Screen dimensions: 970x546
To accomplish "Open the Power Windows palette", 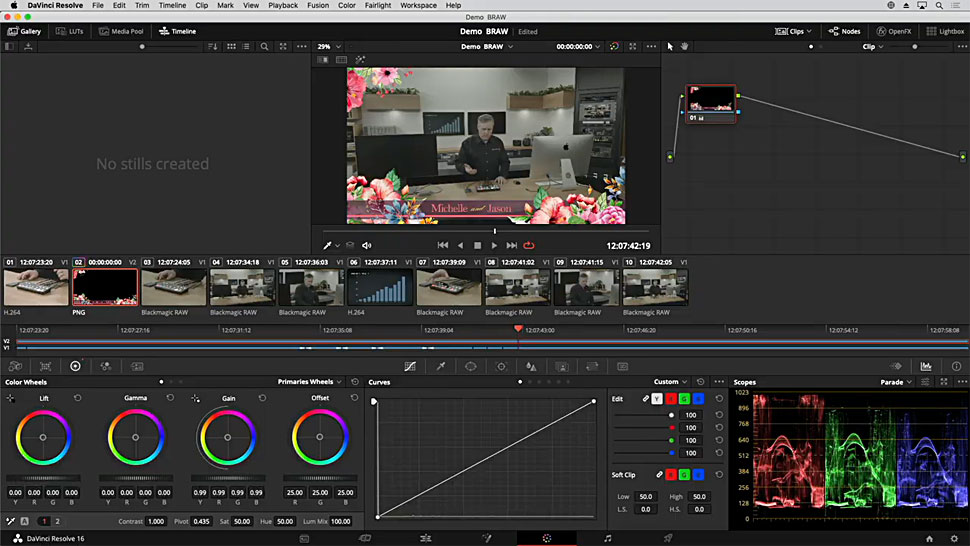I will click(471, 367).
